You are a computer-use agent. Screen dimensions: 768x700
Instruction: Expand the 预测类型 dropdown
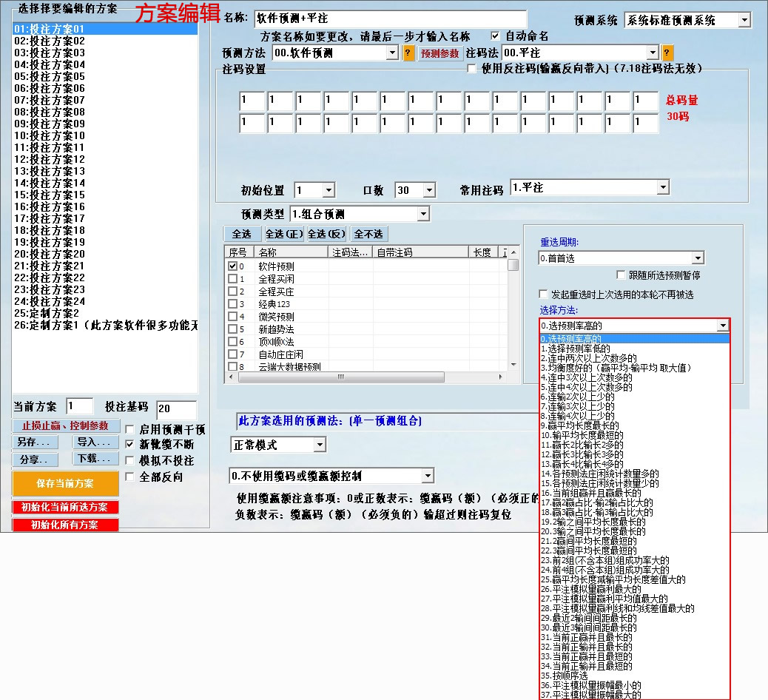coord(422,214)
